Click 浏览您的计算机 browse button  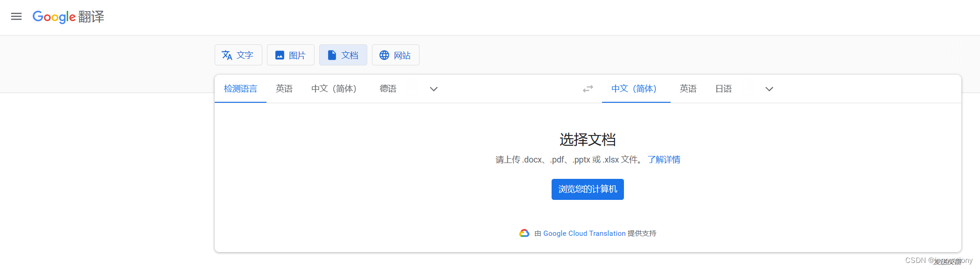[588, 189]
